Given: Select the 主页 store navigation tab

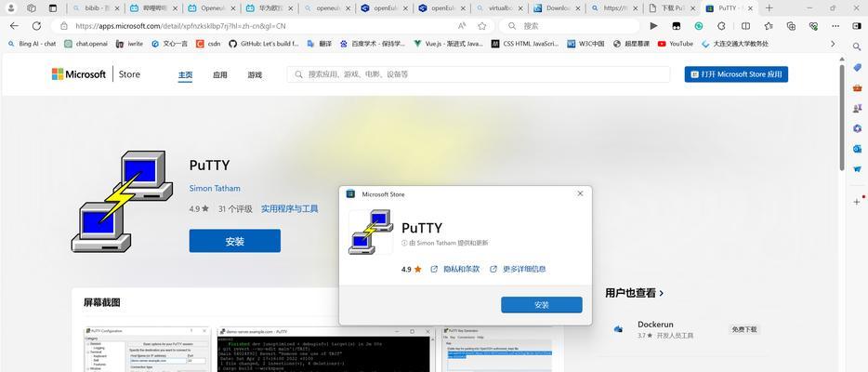Looking at the screenshot, I should pos(186,75).
